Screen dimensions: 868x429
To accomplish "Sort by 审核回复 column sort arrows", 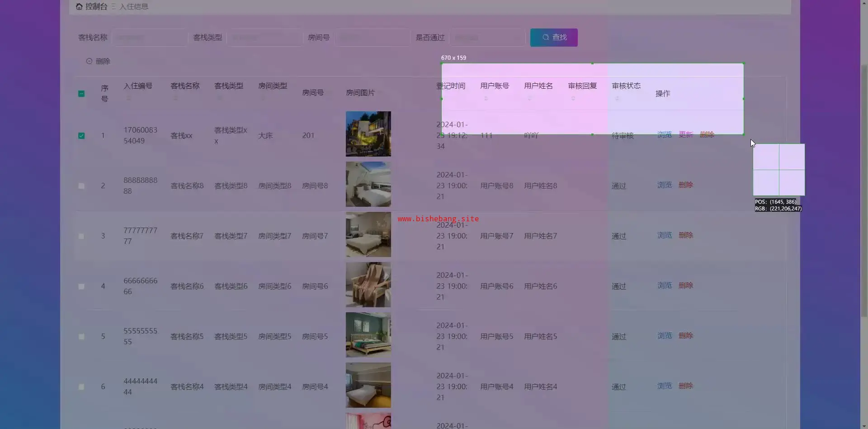I will point(573,98).
